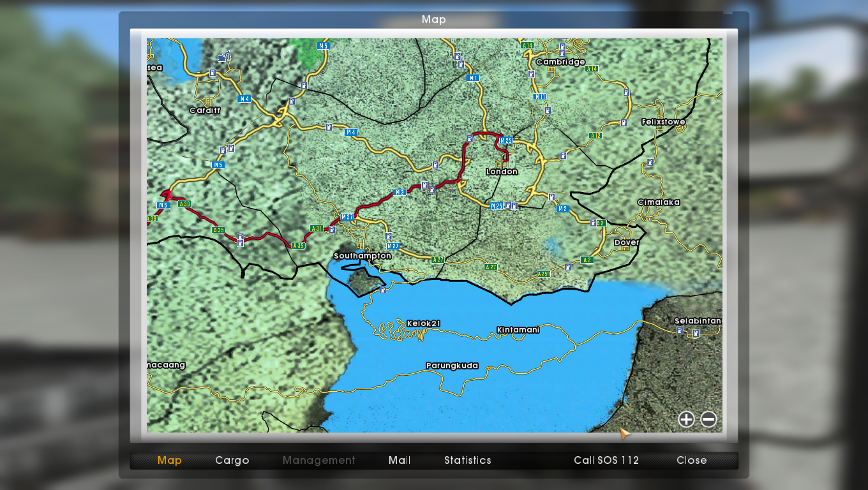This screenshot has width=868, height=490.
Task: Click the Kintamani label
Action: pyautogui.click(x=518, y=330)
